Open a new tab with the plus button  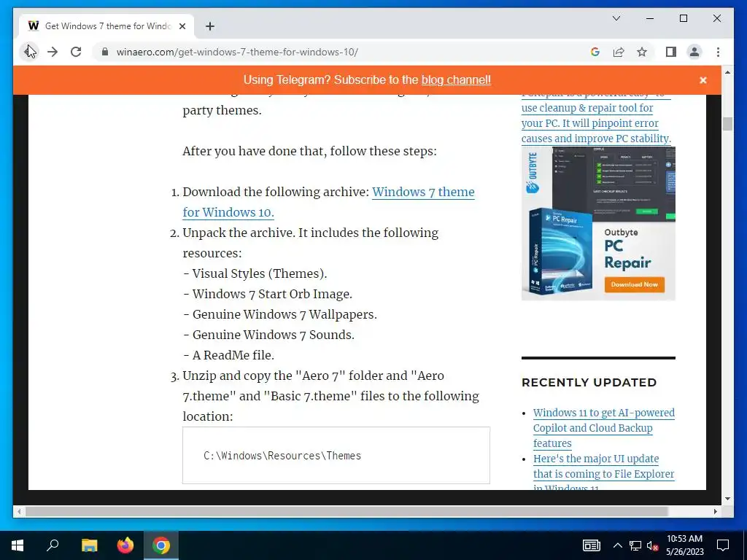209,26
